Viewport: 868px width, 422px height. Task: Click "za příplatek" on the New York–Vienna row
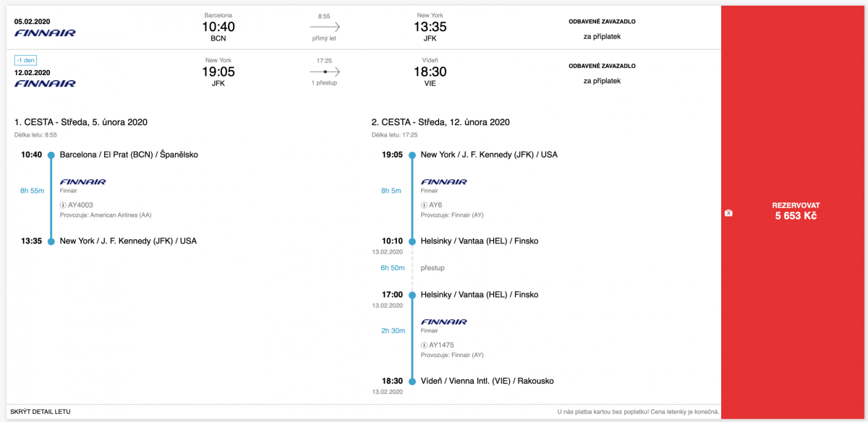tap(602, 81)
